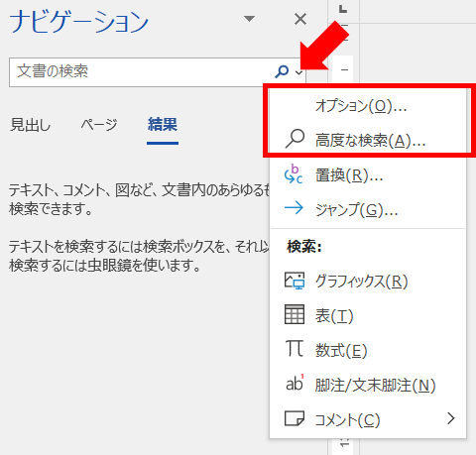This screenshot has height=455, width=476.
Task: Click the コメント note icon
Action: coord(295,418)
